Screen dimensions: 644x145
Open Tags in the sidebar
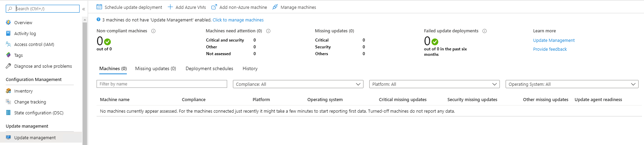coord(18,55)
